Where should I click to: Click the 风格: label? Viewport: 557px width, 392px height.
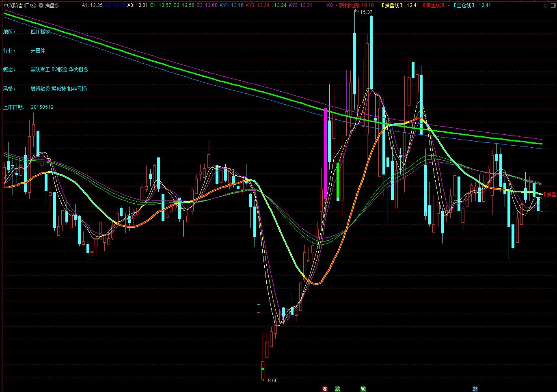(9, 88)
